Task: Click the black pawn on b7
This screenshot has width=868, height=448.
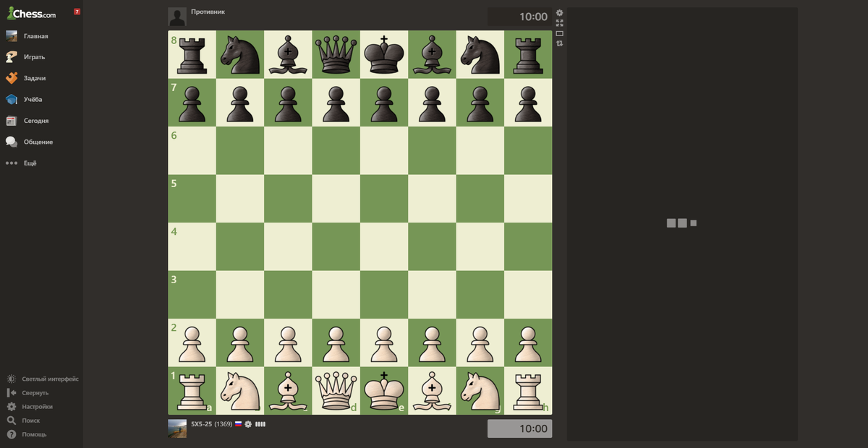Action: [x=240, y=103]
